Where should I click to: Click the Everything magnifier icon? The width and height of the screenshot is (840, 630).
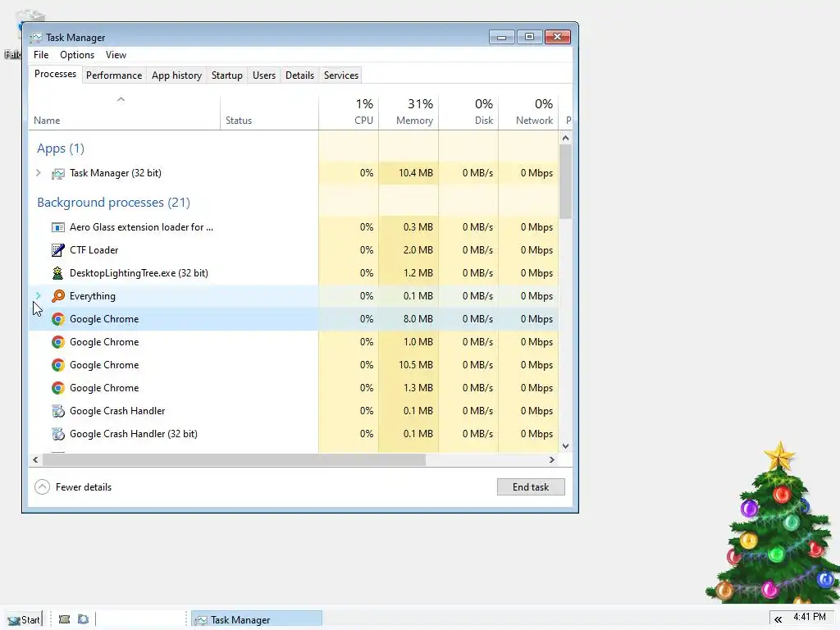point(58,296)
